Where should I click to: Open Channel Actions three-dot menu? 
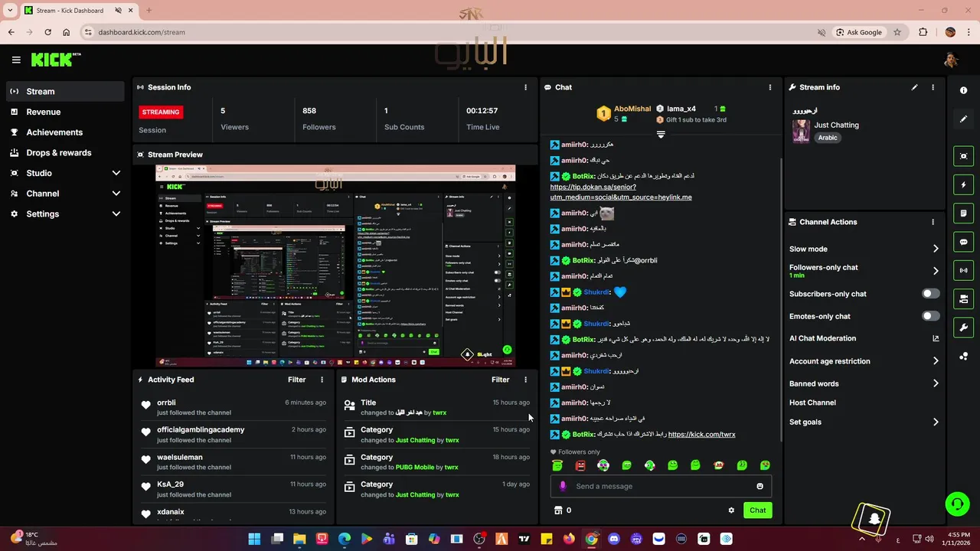pos(933,222)
